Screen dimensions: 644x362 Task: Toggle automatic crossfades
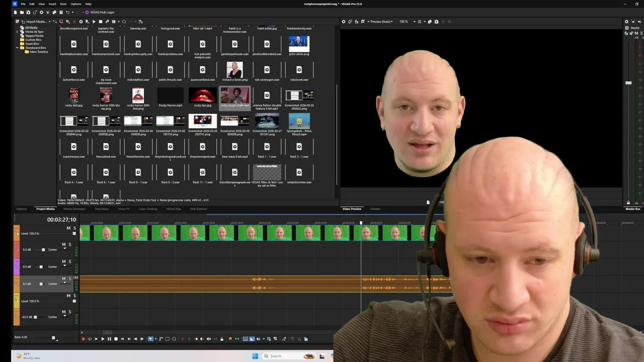pyautogui.click(x=252, y=339)
